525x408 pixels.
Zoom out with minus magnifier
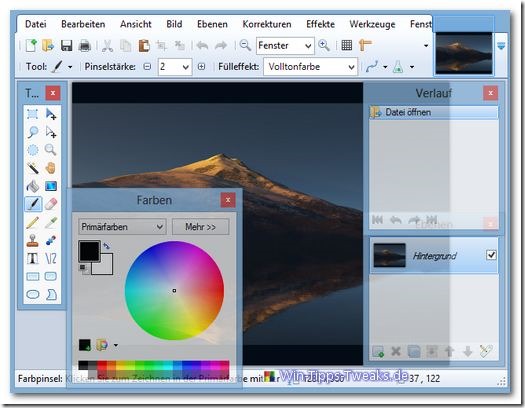245,45
